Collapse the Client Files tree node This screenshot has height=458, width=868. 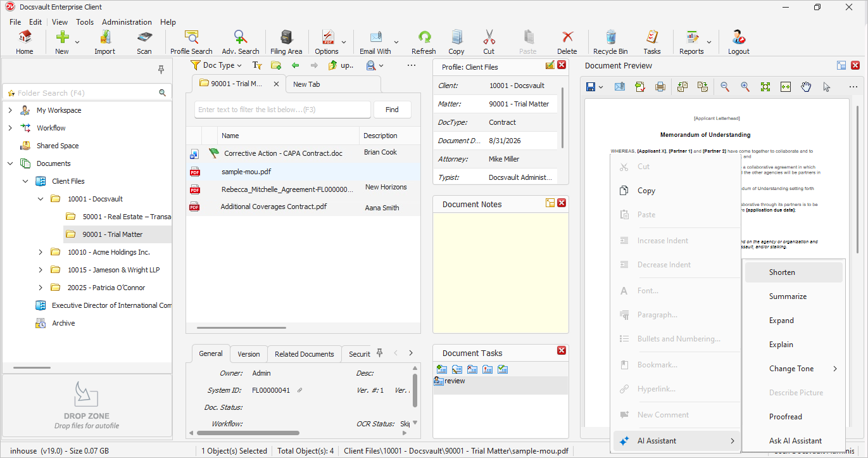tap(25, 181)
